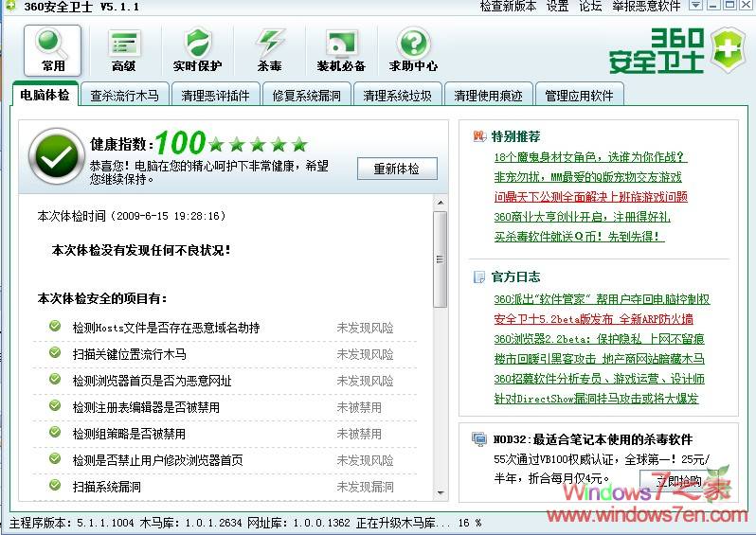Open the 清理系统垃圾 tab
This screenshot has height=535, width=756.
pyautogui.click(x=397, y=96)
